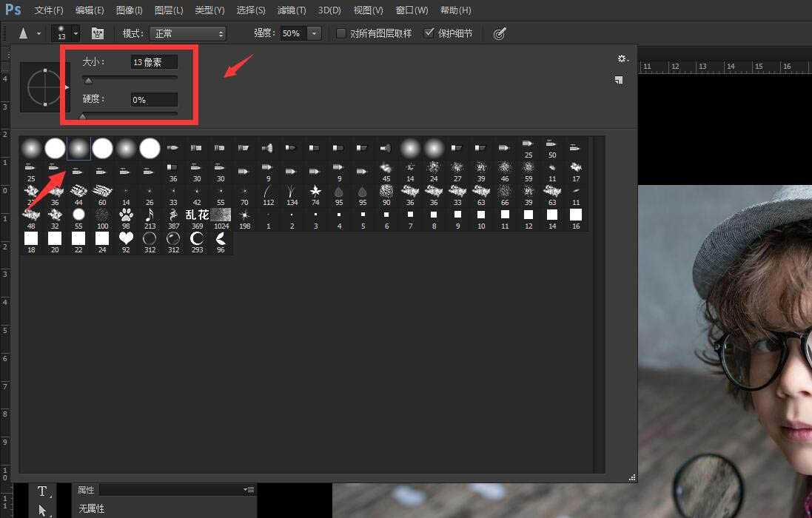Open the 文件(F) menu
Image resolution: width=812 pixels, height=518 pixels.
click(49, 10)
